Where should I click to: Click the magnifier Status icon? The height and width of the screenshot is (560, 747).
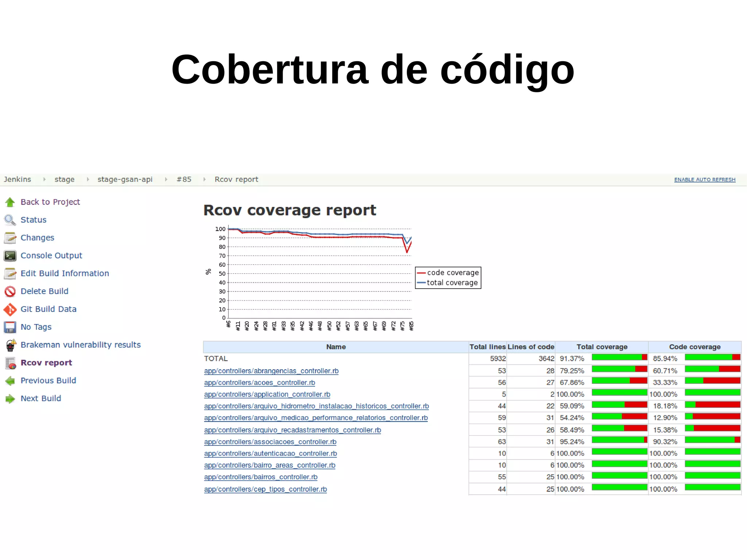(x=10, y=220)
